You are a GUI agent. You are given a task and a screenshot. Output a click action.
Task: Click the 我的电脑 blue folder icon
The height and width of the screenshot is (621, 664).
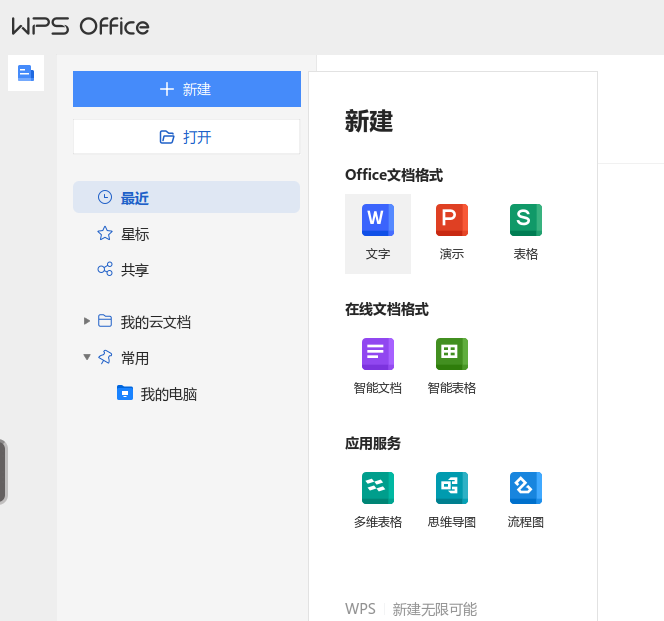tap(125, 393)
